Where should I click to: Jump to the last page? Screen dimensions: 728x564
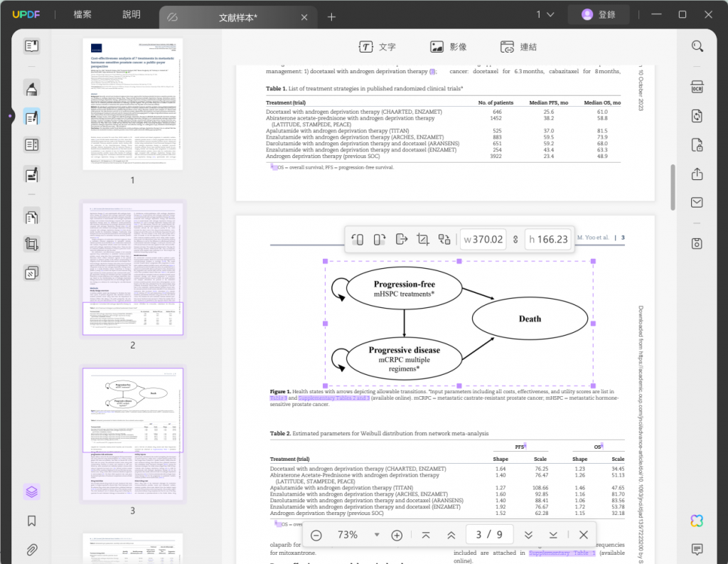point(553,536)
